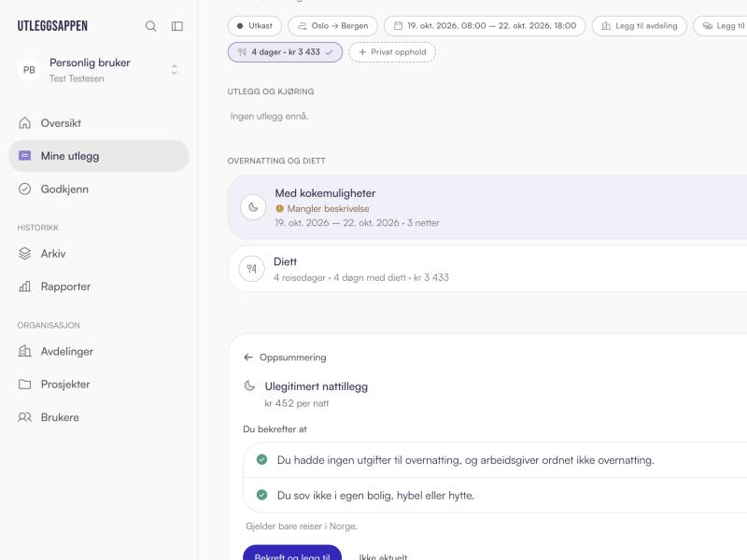
Task: Toggle the 4 dager · kr 3 433 chip
Action: [x=285, y=52]
